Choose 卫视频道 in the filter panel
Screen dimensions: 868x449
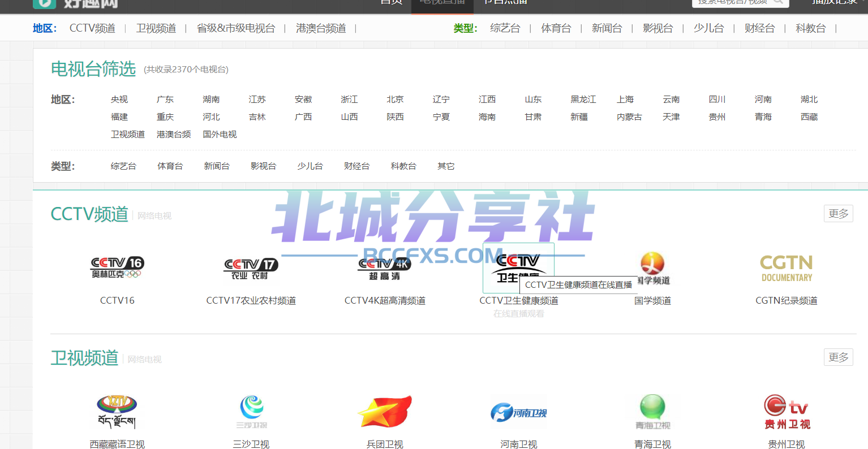[128, 135]
